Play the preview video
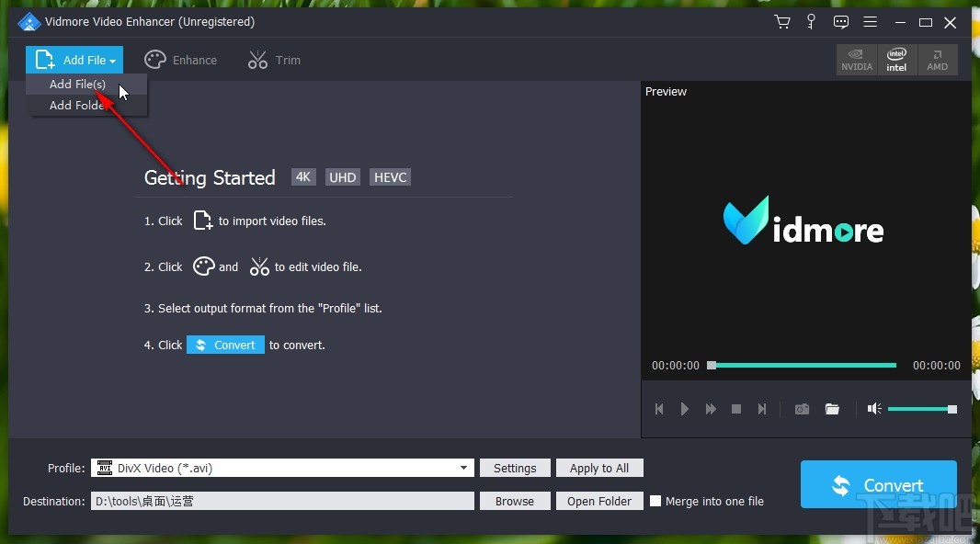This screenshot has width=980, height=544. [684, 409]
